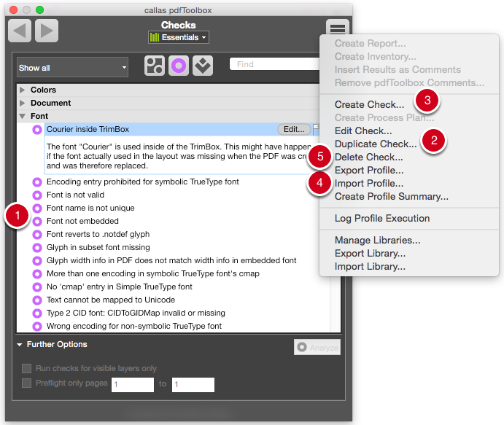The width and height of the screenshot is (504, 425).
Task: Toggle Preflight only pages checkbox
Action: [27, 383]
